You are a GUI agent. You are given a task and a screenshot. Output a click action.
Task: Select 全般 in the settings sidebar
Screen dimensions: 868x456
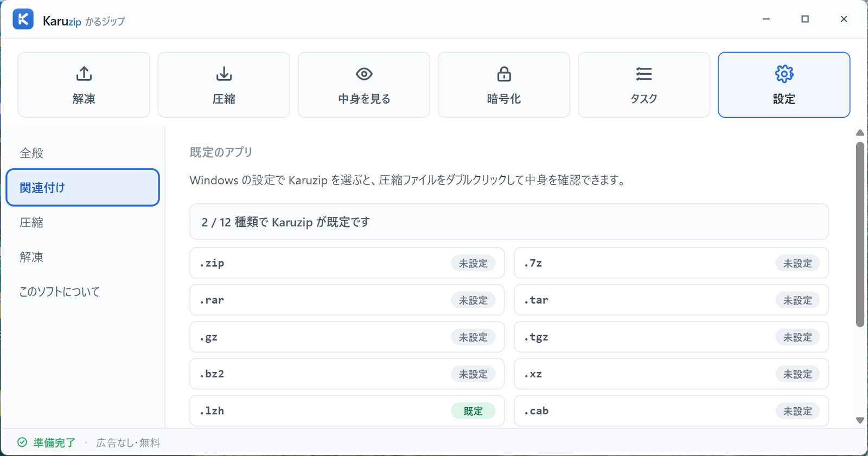82,153
